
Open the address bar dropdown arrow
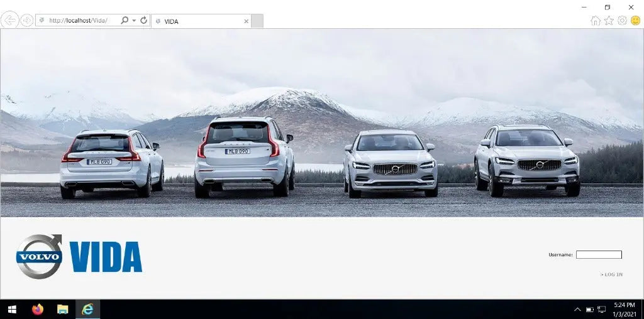[134, 21]
